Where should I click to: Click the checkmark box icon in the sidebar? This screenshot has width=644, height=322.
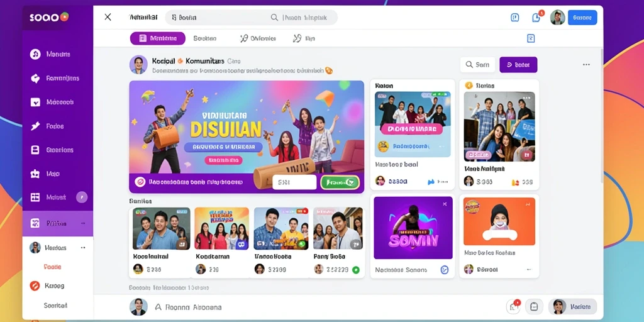[35, 102]
